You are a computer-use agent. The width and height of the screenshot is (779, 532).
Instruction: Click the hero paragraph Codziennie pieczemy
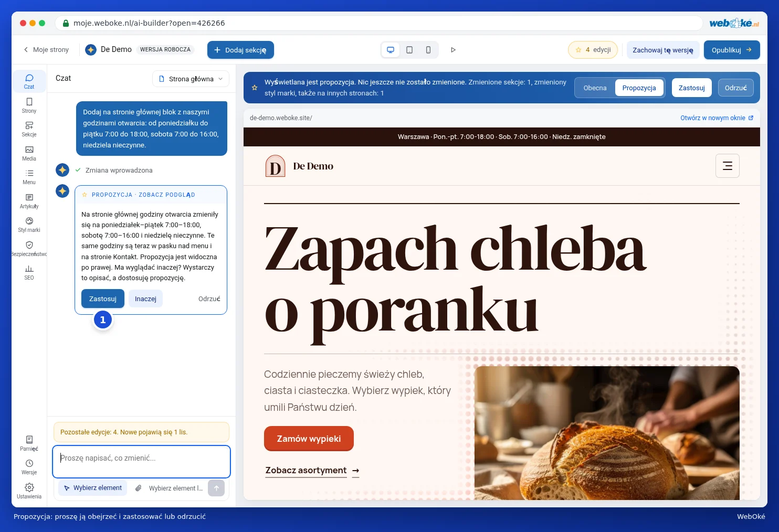coord(357,391)
